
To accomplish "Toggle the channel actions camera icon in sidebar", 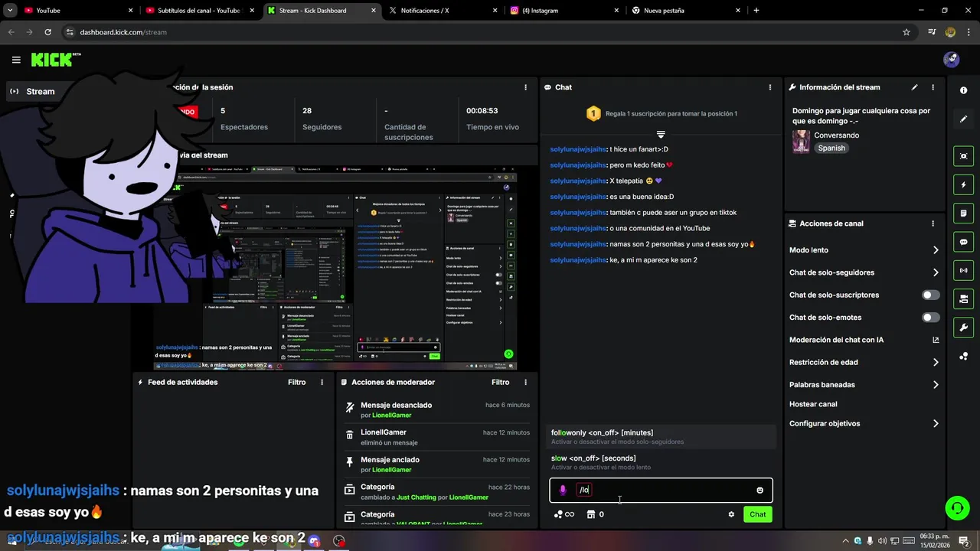I will pos(963,298).
